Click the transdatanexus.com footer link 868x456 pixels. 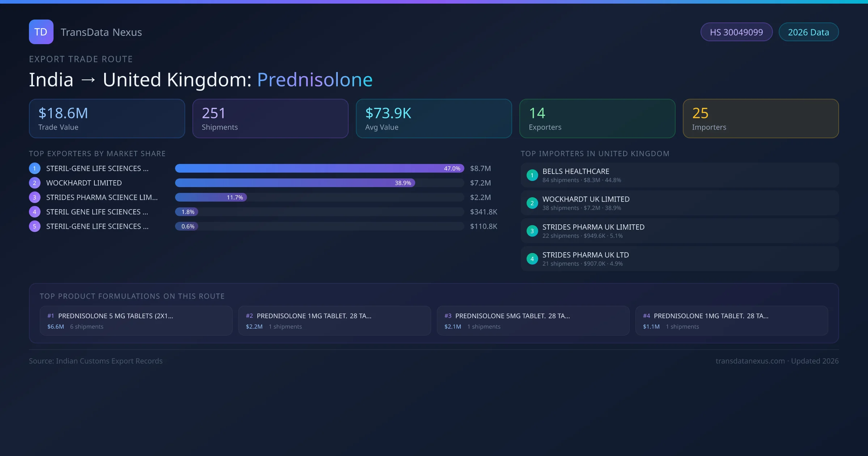click(750, 361)
